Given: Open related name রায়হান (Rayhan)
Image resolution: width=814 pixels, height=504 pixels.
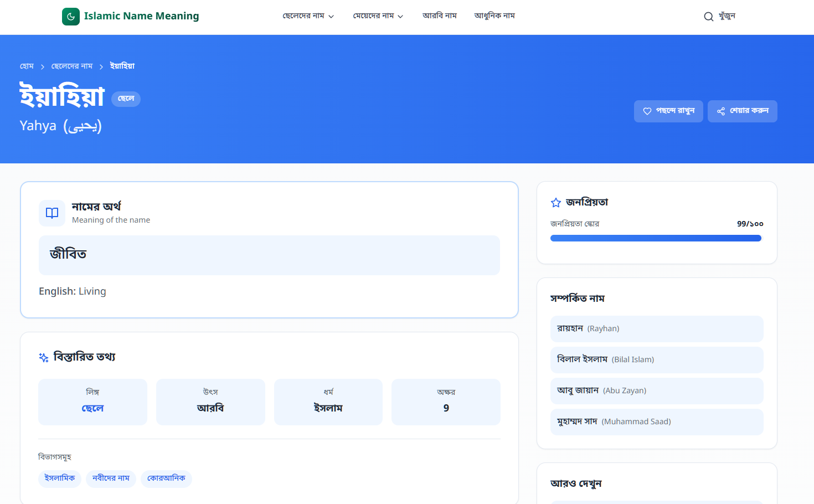Looking at the screenshot, I should 656,329.
